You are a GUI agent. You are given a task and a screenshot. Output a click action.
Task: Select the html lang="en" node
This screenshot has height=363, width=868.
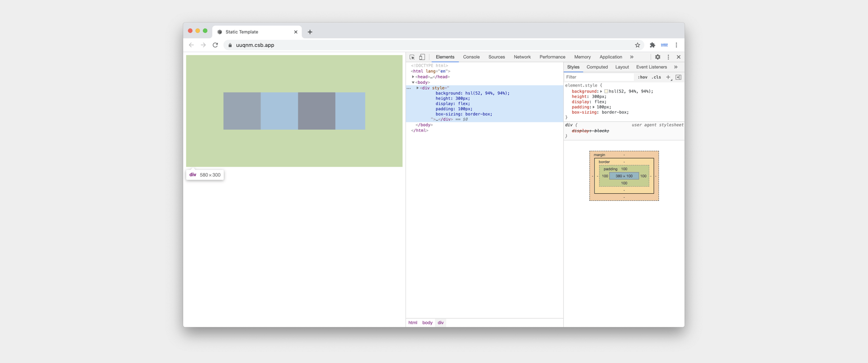[430, 71]
